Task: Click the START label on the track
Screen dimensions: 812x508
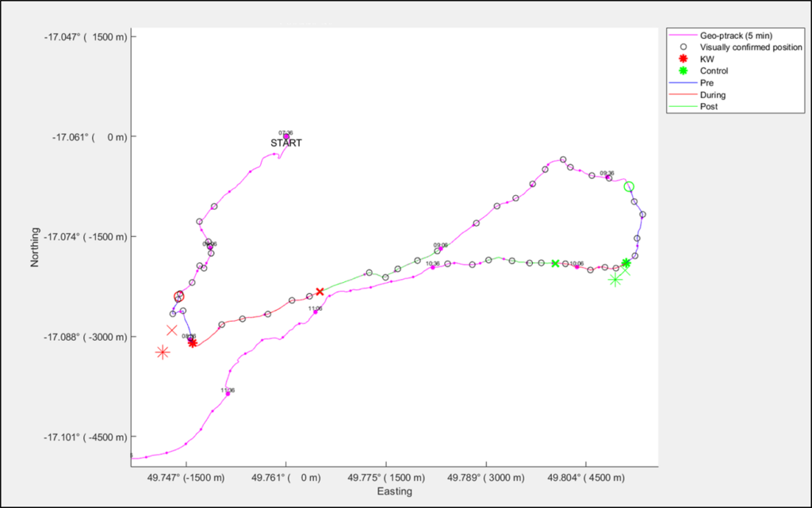Action: tap(285, 143)
